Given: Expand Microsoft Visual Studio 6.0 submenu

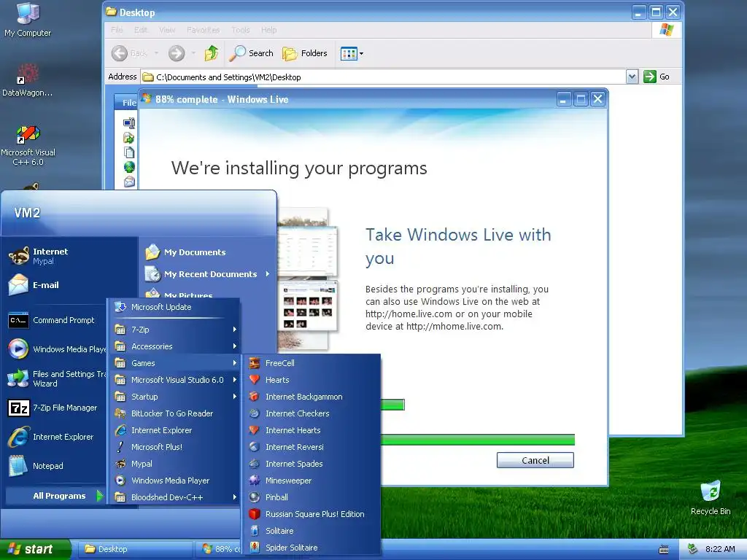Looking at the screenshot, I should [174, 379].
